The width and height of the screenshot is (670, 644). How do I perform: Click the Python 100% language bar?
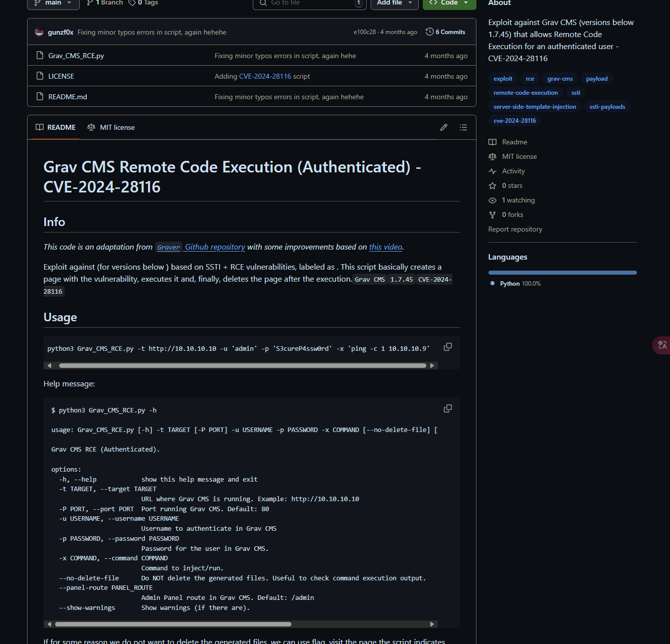pos(562,272)
